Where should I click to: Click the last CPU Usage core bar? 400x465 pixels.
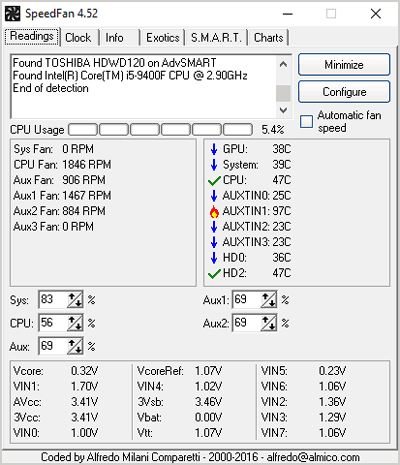pyautogui.click(x=238, y=130)
